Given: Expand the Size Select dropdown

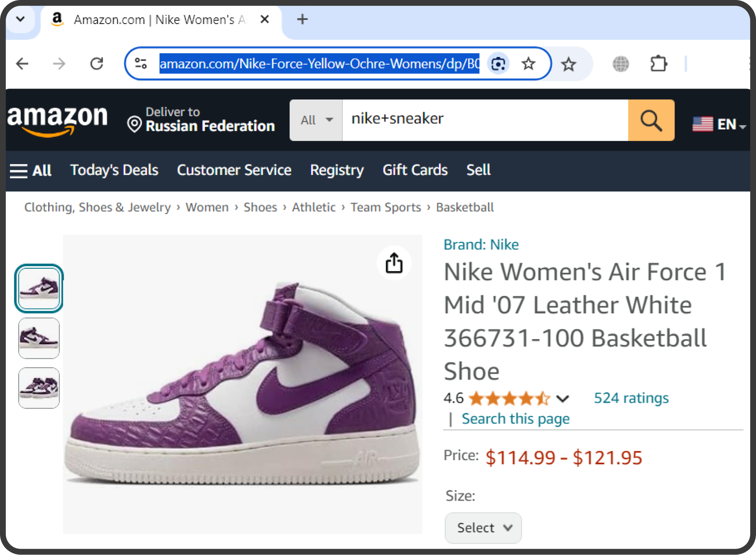Looking at the screenshot, I should [483, 528].
